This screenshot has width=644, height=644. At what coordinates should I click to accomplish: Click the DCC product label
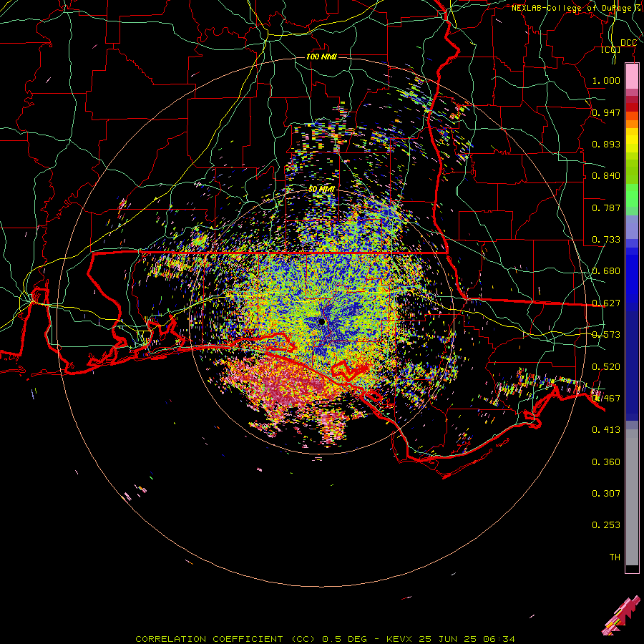(628, 43)
